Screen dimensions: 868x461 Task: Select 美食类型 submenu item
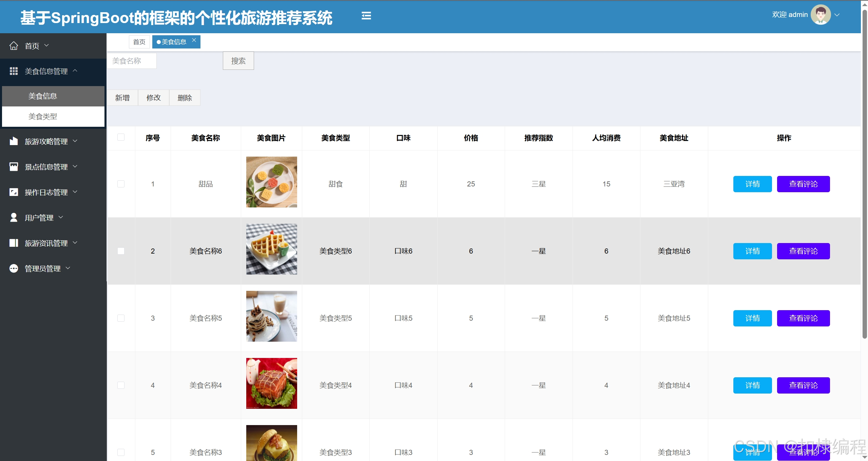point(53,117)
